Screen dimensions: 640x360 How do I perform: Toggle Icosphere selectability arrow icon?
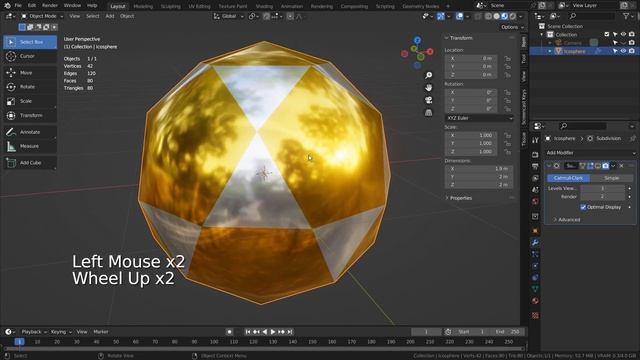click(x=615, y=51)
